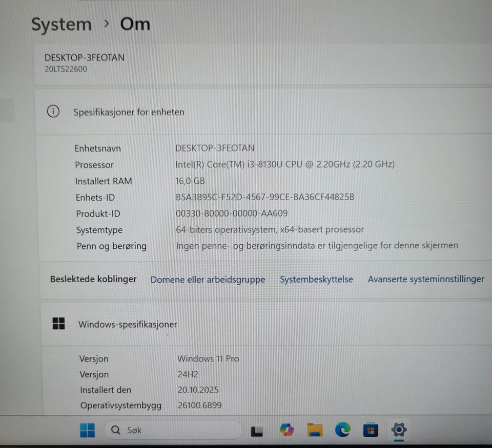Click model number 20LTS22600
This screenshot has height=448, width=492.
[66, 69]
